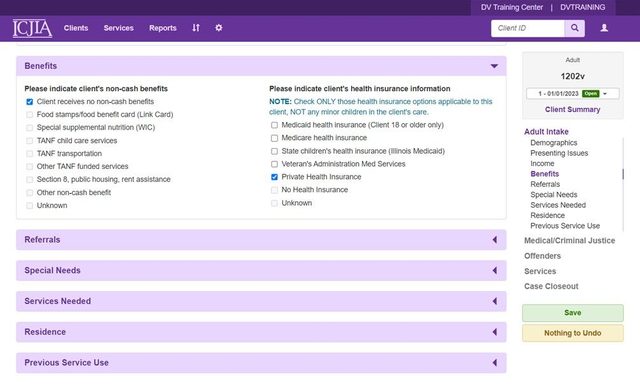This screenshot has height=387, width=640.
Task: Click the green Open status badge
Action: [x=591, y=93]
